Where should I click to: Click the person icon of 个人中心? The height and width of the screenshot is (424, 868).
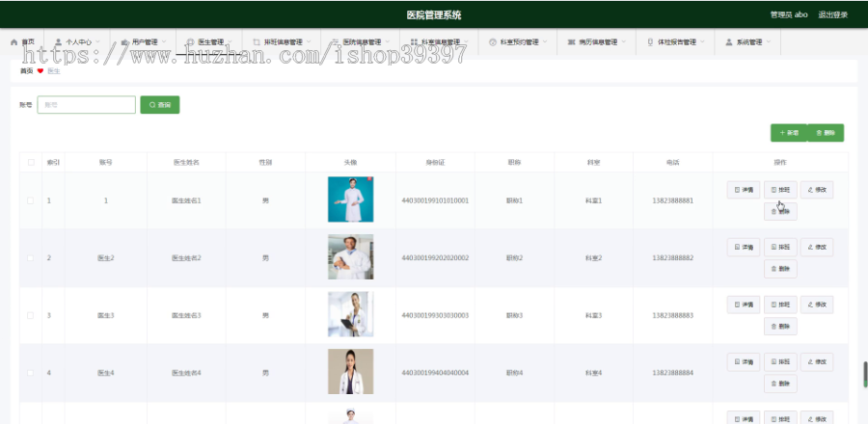[58, 42]
